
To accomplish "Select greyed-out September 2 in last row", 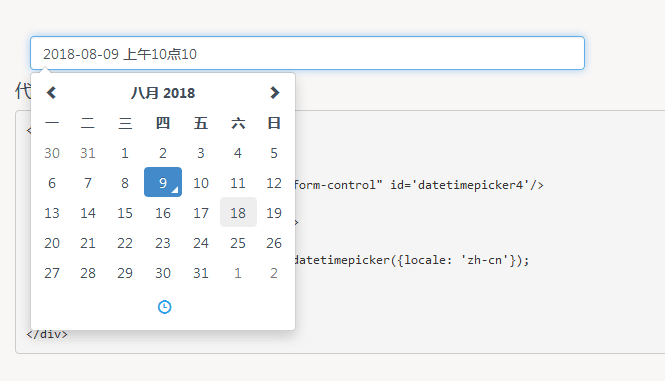I will point(274,273).
